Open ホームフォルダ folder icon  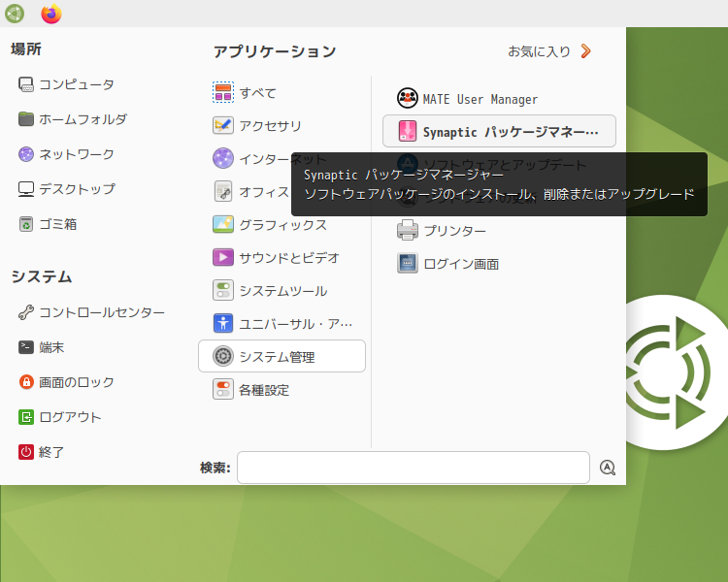coord(26,119)
